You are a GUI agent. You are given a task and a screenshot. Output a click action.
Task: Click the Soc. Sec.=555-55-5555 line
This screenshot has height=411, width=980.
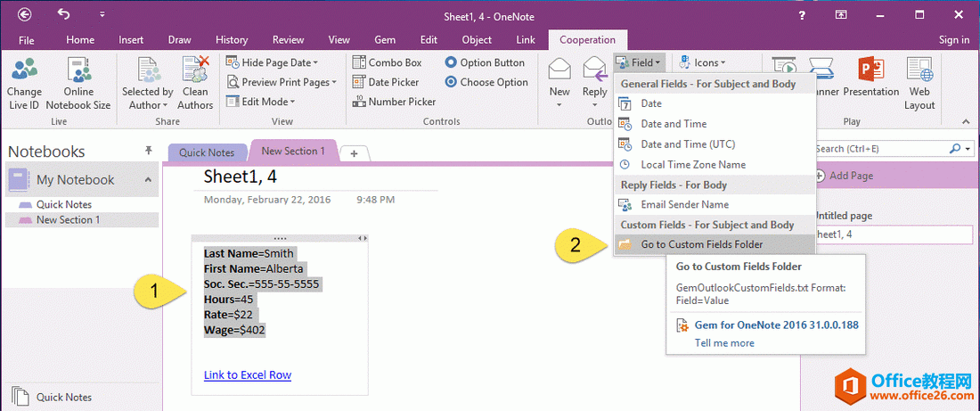point(261,284)
